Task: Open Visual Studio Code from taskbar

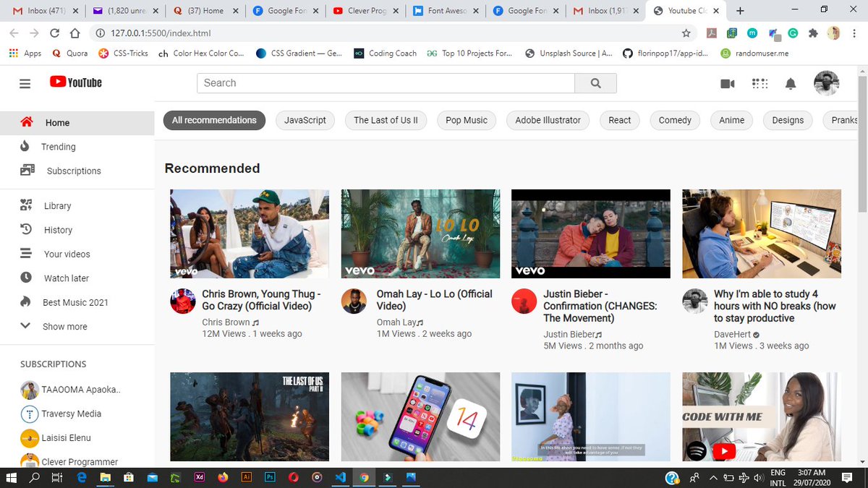Action: 341,478
